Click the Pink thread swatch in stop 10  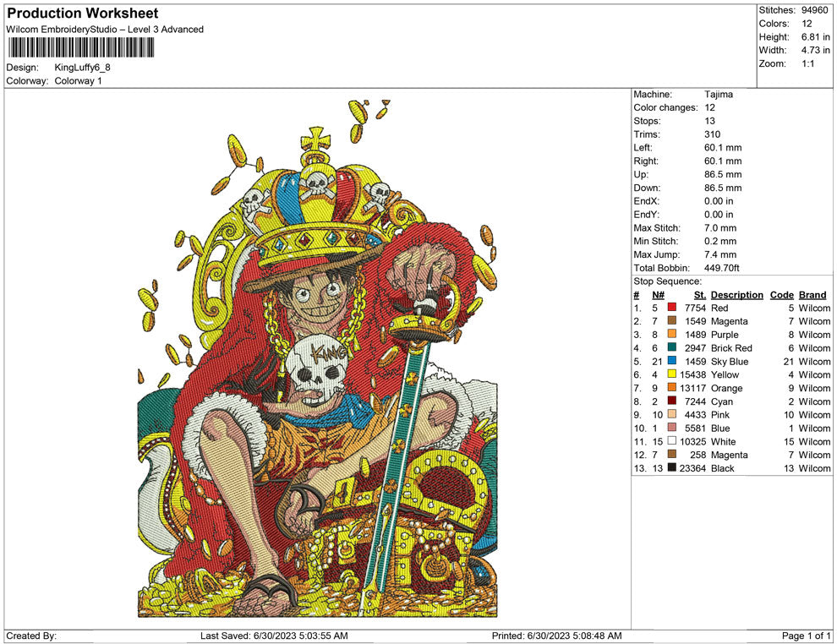[x=672, y=415]
